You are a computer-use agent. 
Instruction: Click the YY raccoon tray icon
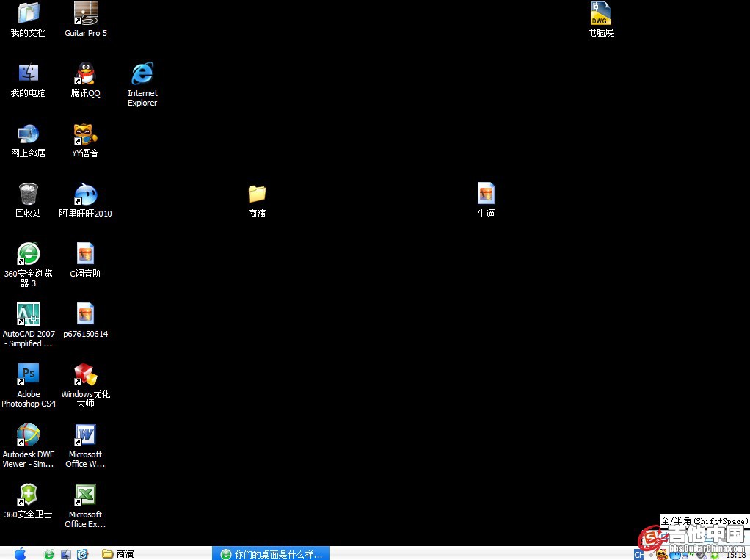662,555
